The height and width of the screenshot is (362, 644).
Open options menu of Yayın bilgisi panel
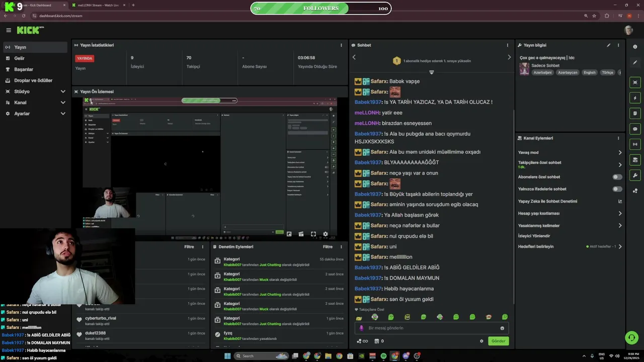pos(618,45)
